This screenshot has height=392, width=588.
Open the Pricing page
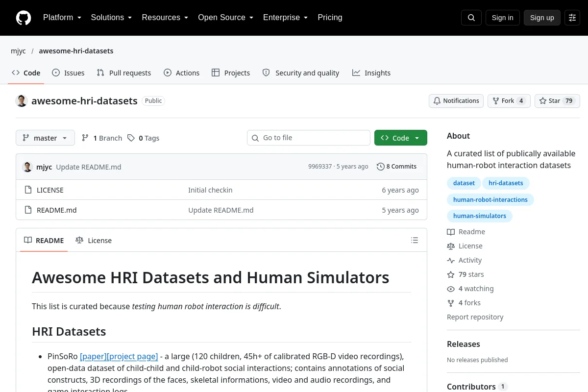click(x=330, y=18)
